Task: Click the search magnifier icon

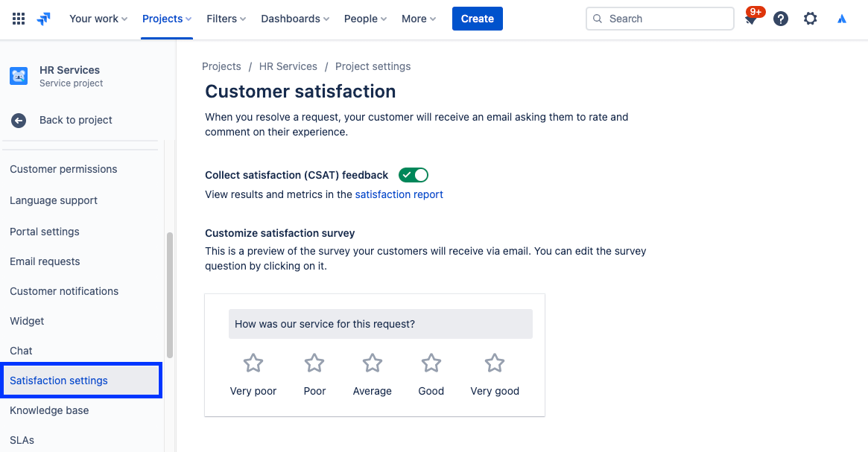Action: pyautogui.click(x=598, y=18)
